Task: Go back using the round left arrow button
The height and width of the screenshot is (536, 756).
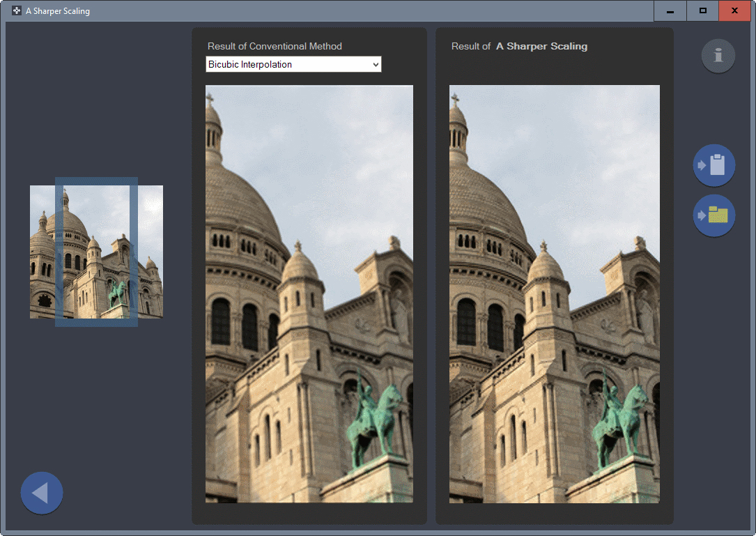Action: pyautogui.click(x=42, y=493)
